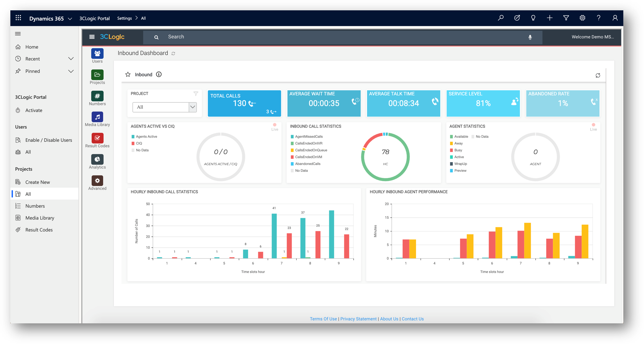The width and height of the screenshot is (644, 344).
Task: Refresh the Inbound Dashboard via title icon
Action: (x=173, y=53)
